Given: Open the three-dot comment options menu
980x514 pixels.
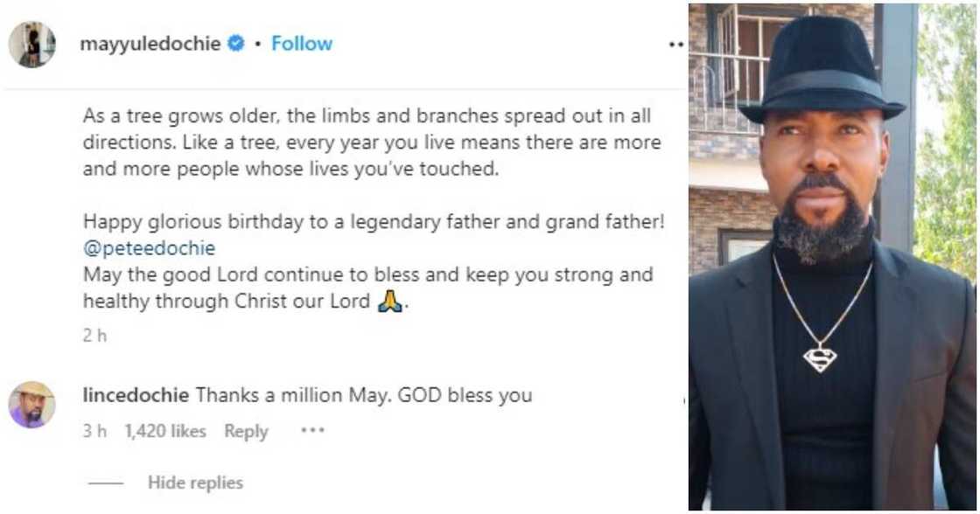Looking at the screenshot, I should [x=312, y=431].
